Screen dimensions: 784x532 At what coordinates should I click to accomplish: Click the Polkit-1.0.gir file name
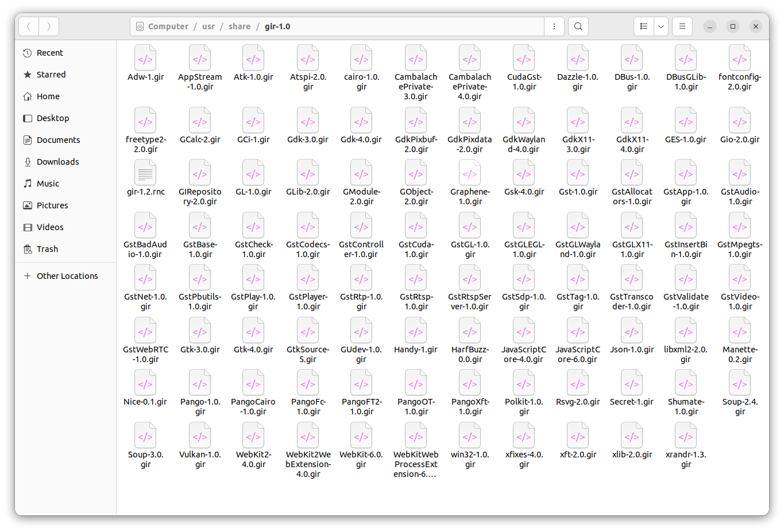(524, 407)
